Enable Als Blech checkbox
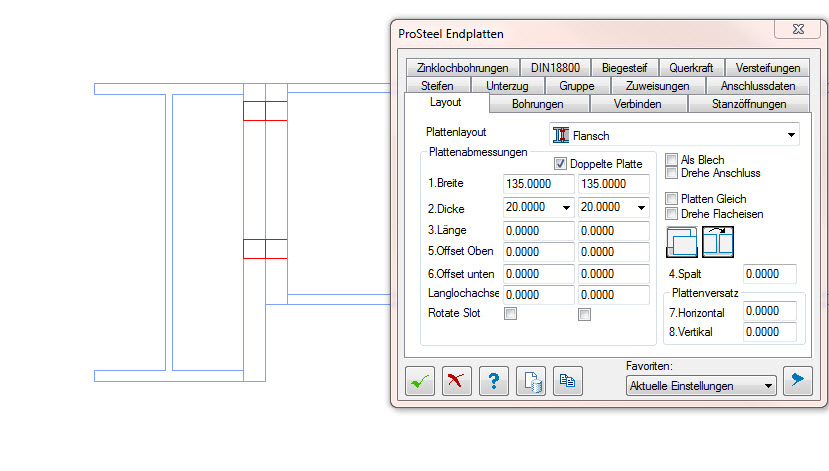Image resolution: width=829 pixels, height=471 pixels. tap(671, 160)
